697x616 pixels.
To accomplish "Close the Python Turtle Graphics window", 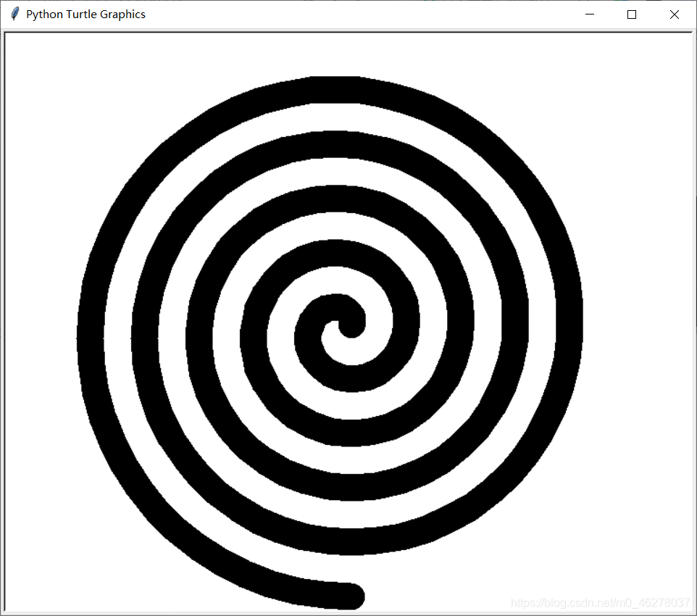I will click(674, 14).
